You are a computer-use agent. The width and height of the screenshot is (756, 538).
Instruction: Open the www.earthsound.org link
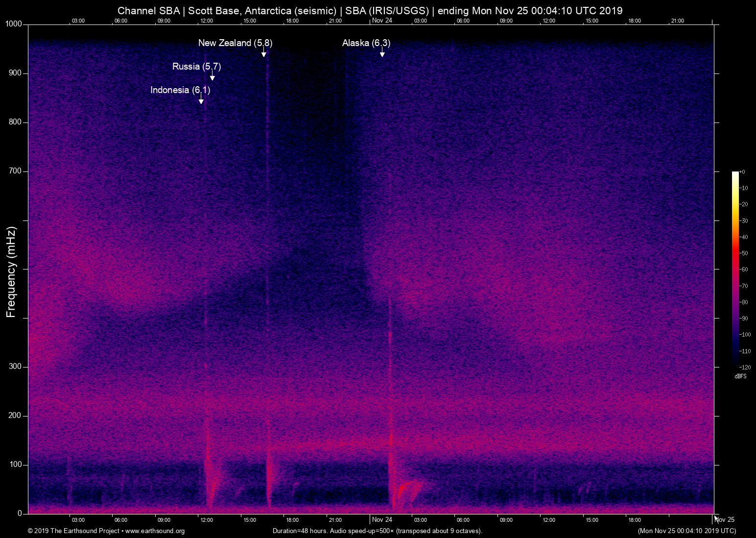pos(155,531)
